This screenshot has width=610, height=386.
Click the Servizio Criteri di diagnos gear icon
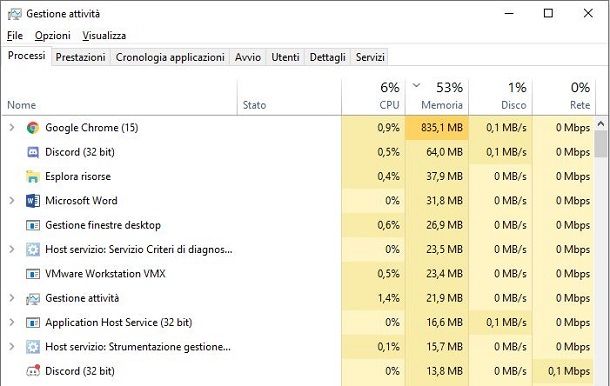coord(33,249)
